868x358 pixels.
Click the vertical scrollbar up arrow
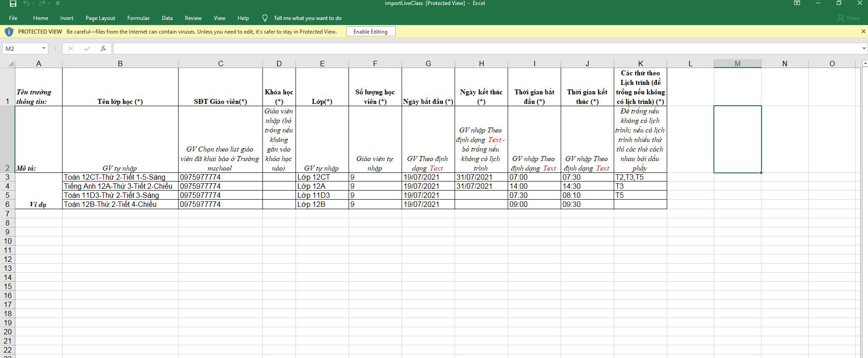click(864, 64)
